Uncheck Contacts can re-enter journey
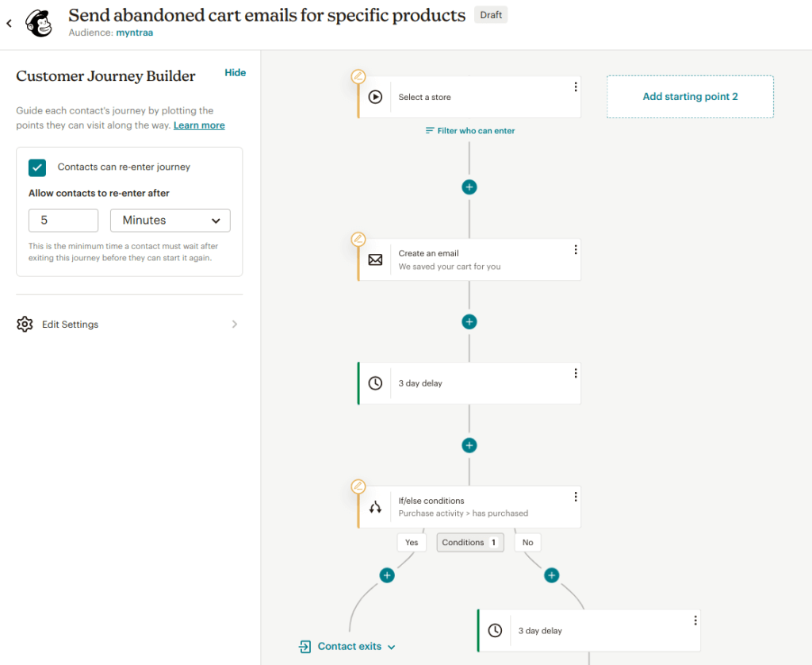This screenshot has height=665, width=812. point(37,167)
